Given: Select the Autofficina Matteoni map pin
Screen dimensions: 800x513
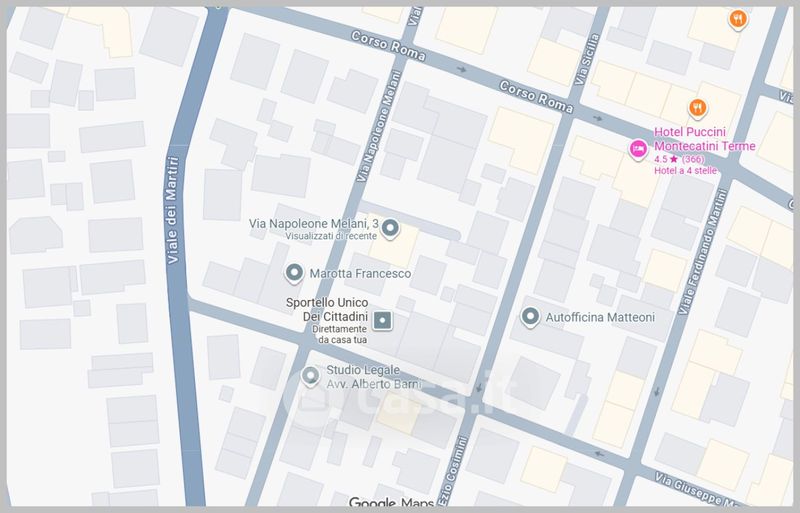Looking at the screenshot, I should click(x=532, y=316).
